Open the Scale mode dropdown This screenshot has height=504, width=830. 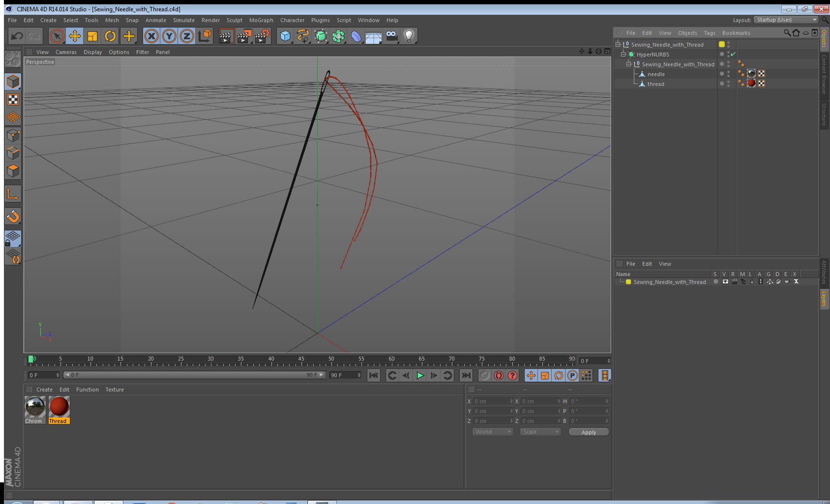point(540,432)
